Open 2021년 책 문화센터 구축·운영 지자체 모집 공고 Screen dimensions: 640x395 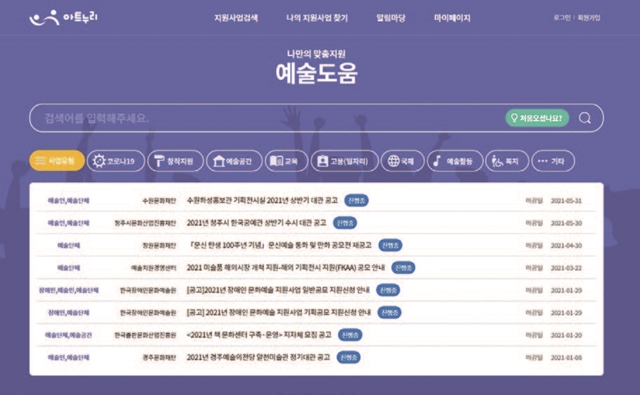(x=259, y=335)
